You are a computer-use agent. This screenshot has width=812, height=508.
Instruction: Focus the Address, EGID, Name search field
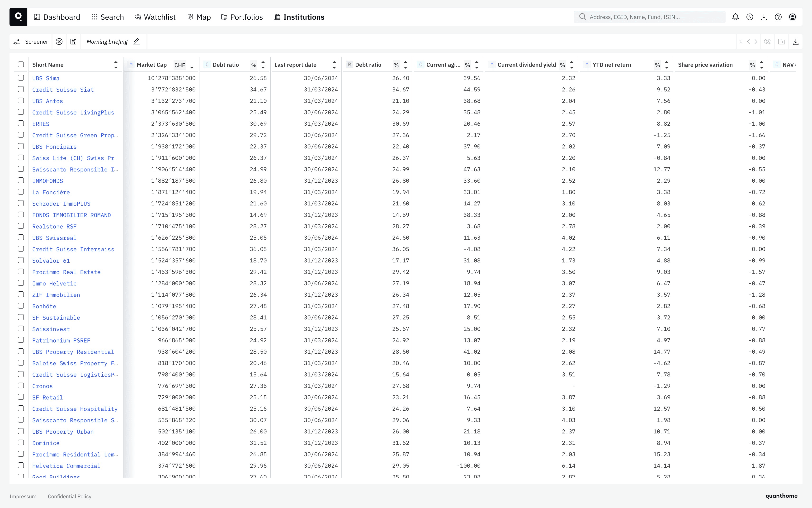coord(649,17)
